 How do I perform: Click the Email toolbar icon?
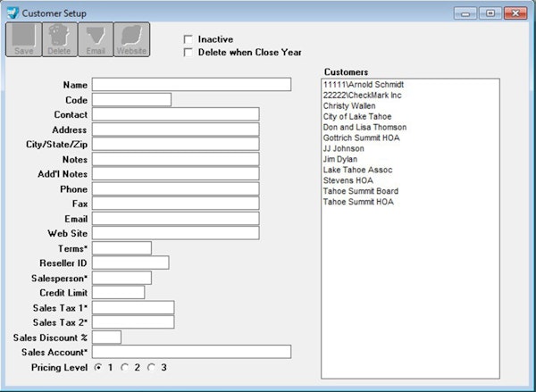(x=96, y=40)
